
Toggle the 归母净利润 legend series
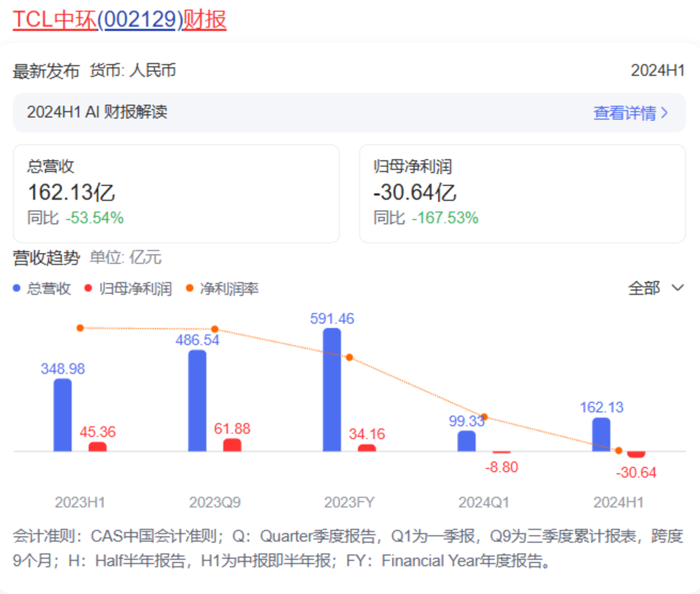pos(135,288)
